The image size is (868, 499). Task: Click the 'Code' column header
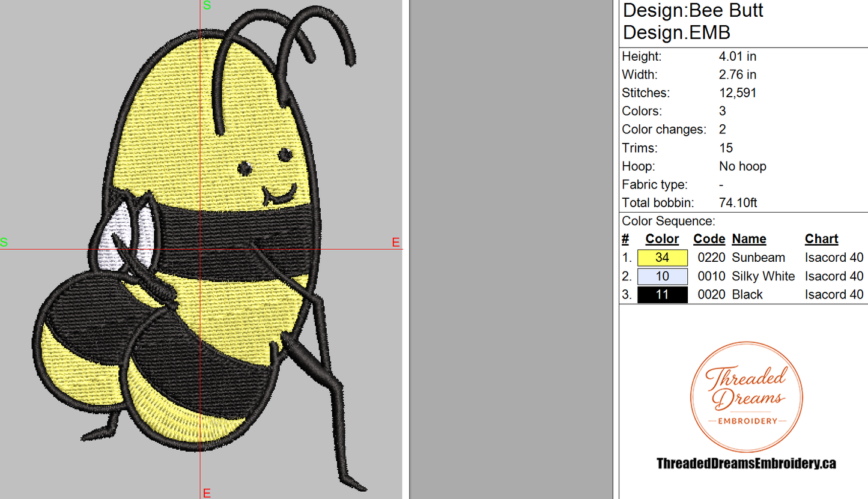709,239
